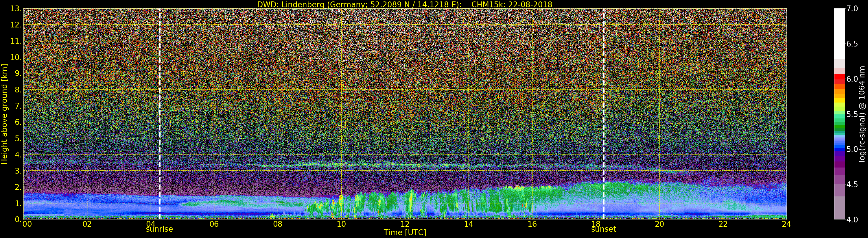This screenshot has width=868, height=238.
Task: Click the 06 tick on the time axis
Action: (x=214, y=224)
